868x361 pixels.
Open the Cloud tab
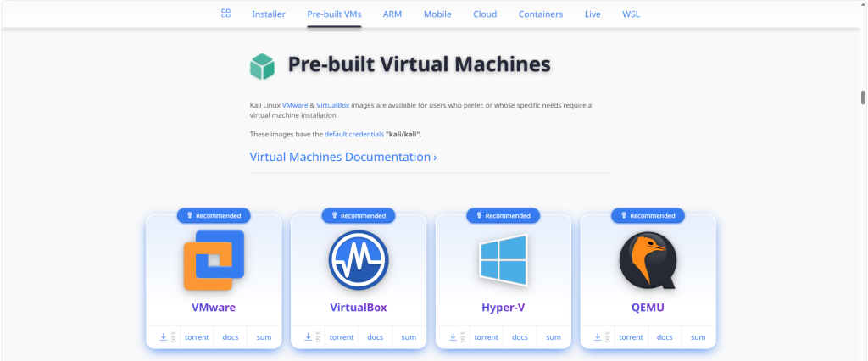(485, 14)
